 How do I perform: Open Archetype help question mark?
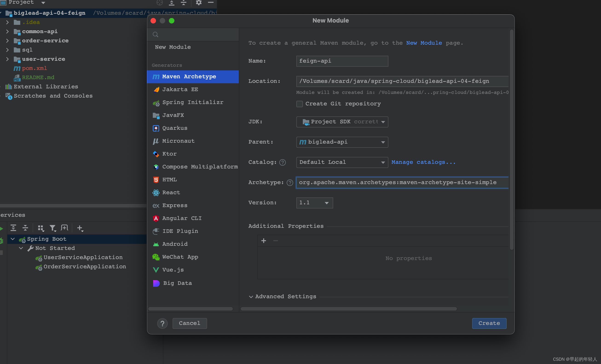coord(290,183)
